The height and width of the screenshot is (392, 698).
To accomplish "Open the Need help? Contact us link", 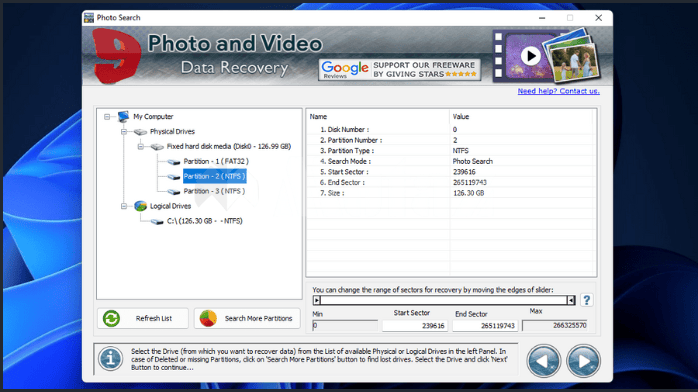I will (x=558, y=91).
